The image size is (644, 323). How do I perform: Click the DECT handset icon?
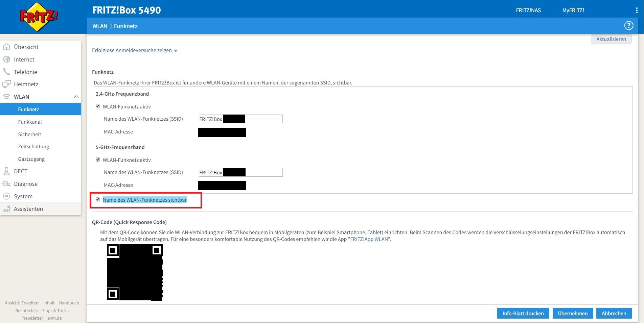6,171
